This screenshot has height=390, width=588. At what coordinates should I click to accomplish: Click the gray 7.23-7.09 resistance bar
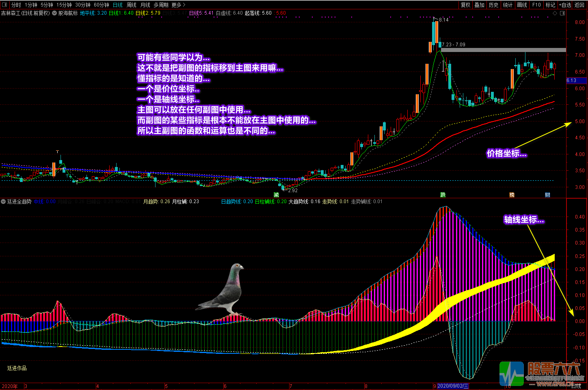pos(504,50)
